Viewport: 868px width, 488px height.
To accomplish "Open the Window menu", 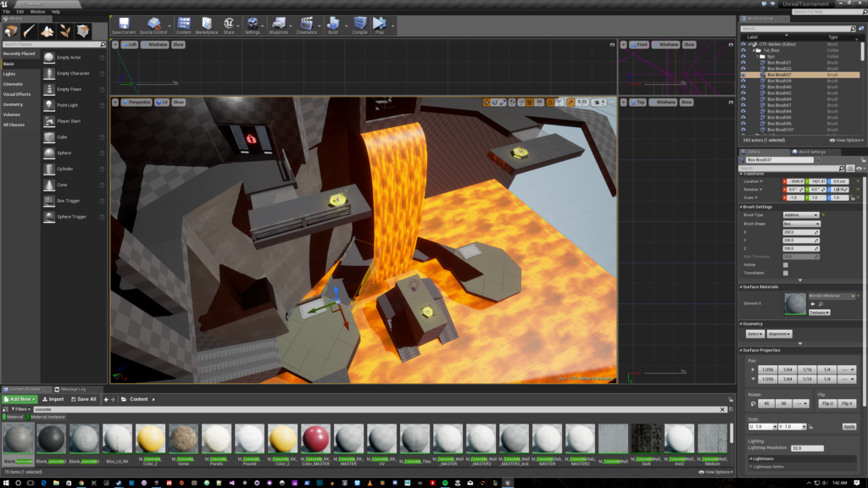I will (x=37, y=12).
